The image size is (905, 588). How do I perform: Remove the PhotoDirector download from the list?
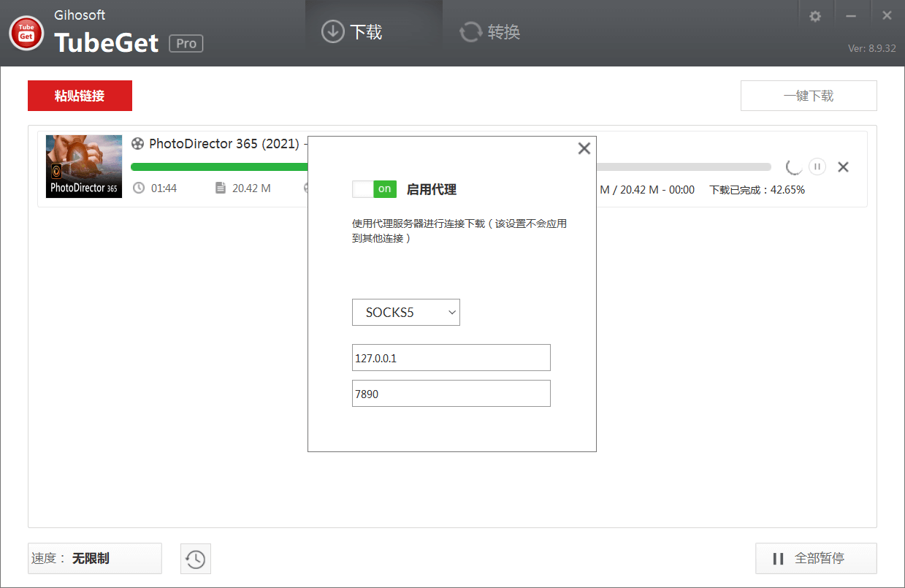point(843,167)
